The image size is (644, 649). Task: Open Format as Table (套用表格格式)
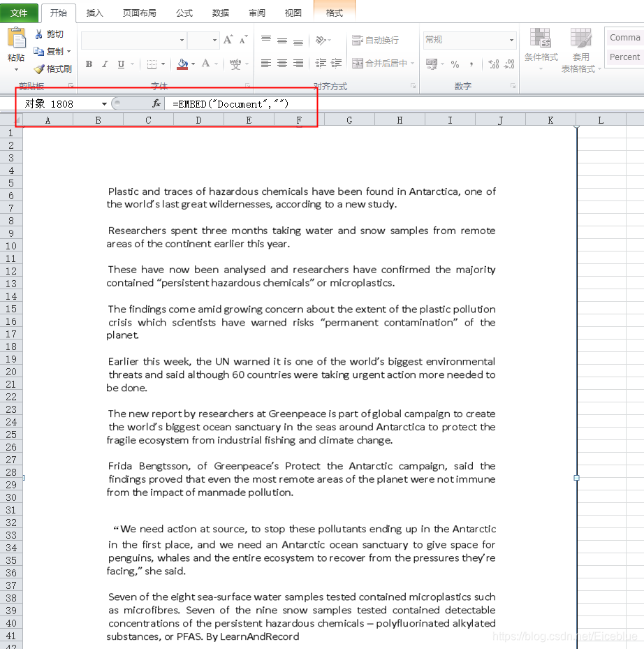click(x=580, y=50)
